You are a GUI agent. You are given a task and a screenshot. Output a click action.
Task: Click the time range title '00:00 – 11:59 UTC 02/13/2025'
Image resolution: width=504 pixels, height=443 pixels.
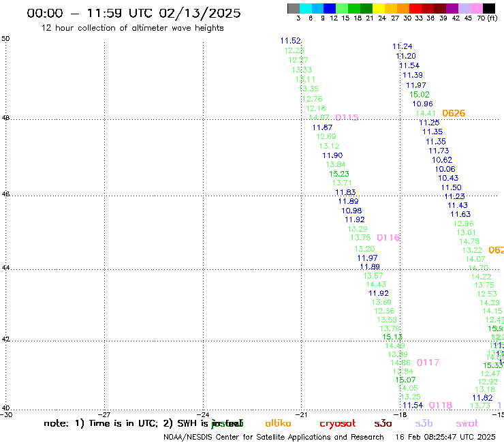tap(133, 13)
